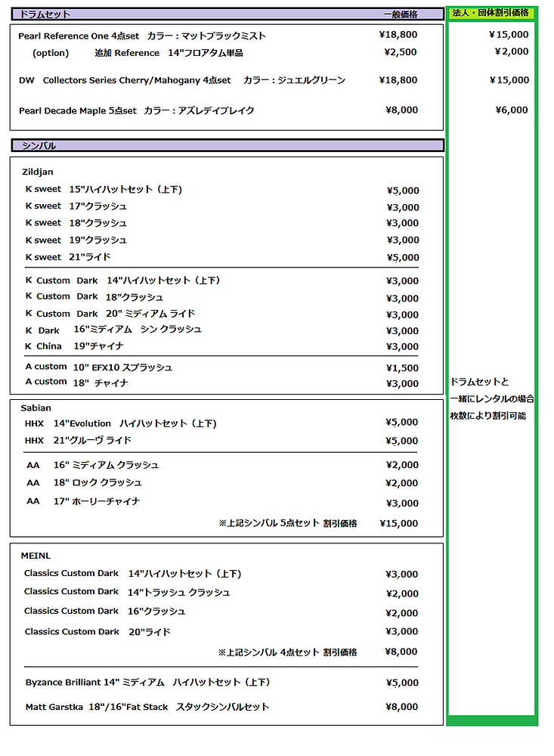Select 追加 Reference 14"フロアタム単品 option

169,53
